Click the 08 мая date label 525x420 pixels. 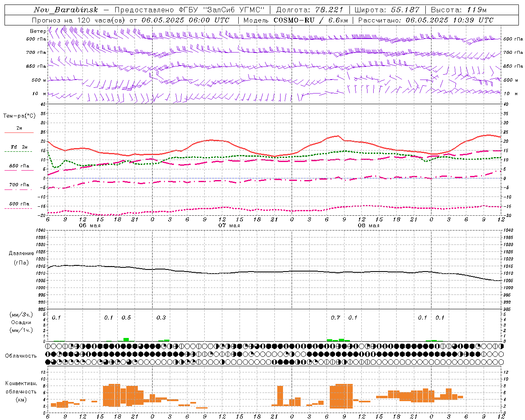tap(368, 226)
